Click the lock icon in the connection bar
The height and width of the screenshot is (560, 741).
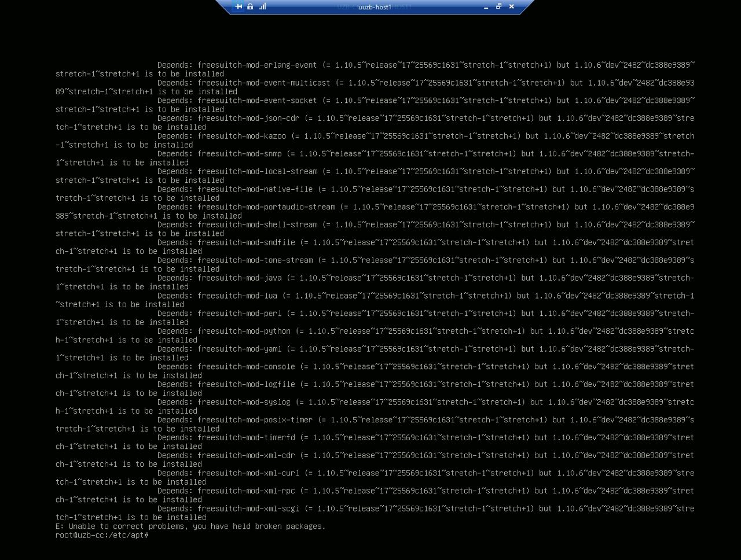click(250, 6)
